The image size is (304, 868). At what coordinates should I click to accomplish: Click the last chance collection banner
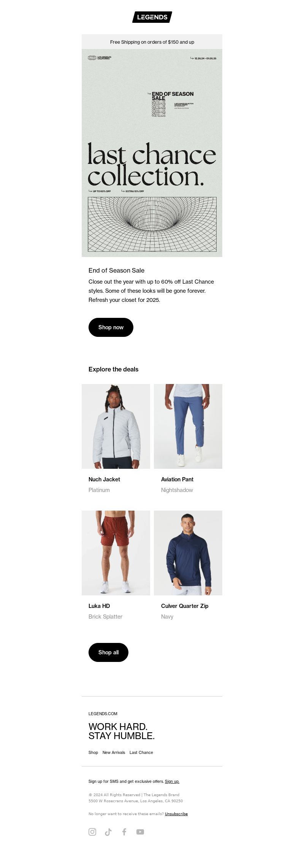[x=152, y=153]
